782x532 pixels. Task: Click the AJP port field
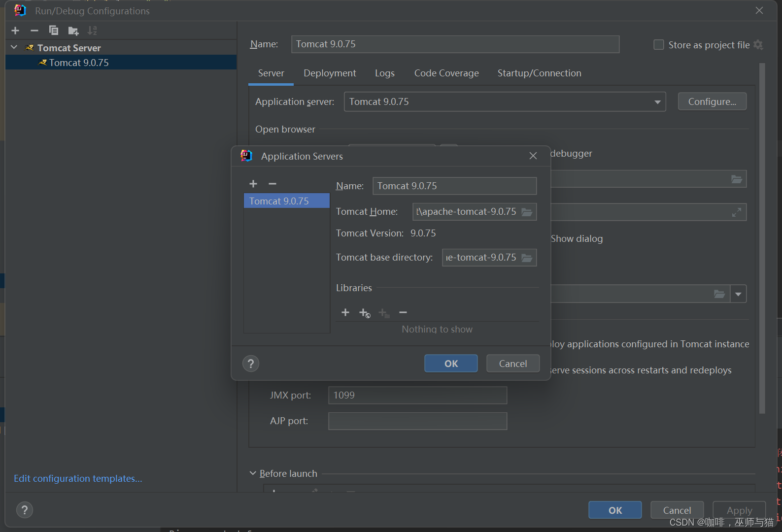click(x=418, y=421)
